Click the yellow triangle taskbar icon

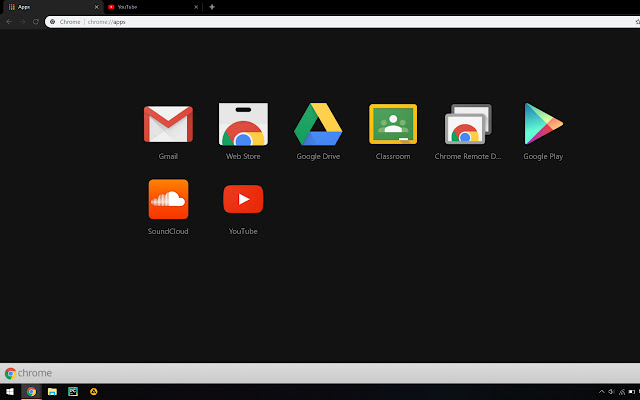[93, 392]
